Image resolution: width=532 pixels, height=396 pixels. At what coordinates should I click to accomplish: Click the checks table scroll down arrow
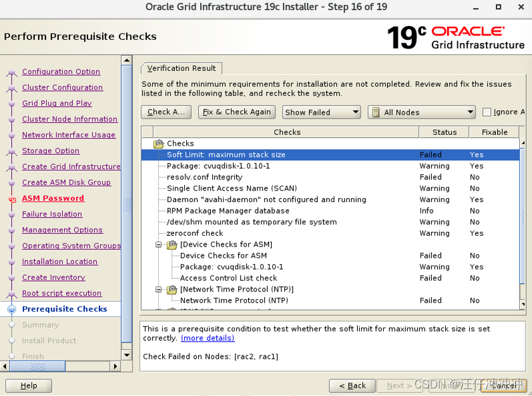[523, 304]
